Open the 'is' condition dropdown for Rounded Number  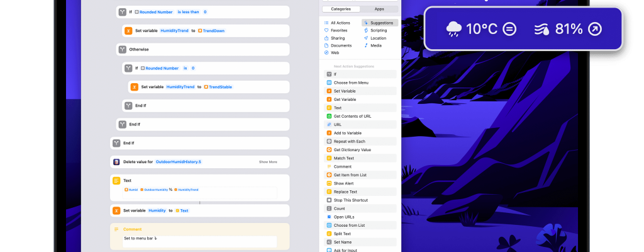[x=186, y=68]
